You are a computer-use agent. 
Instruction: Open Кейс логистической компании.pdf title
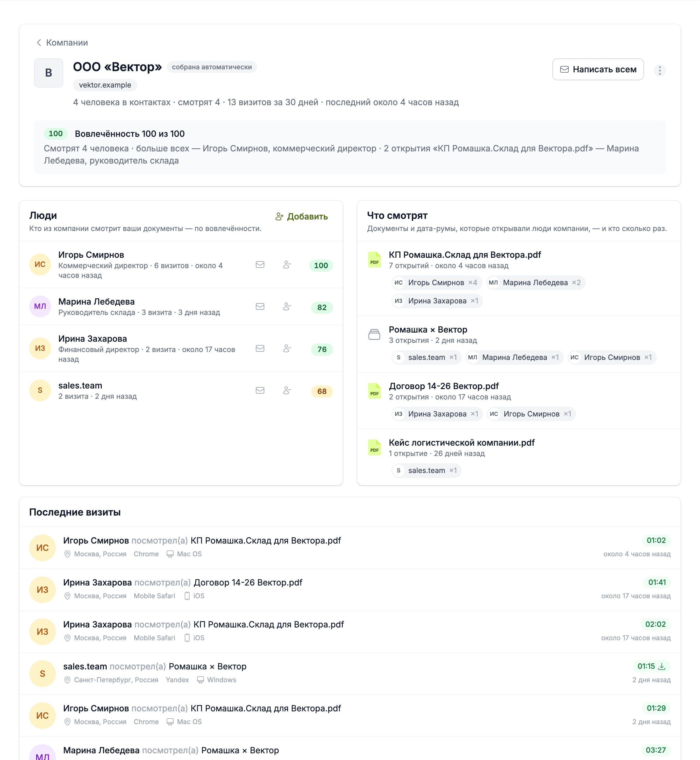click(x=462, y=442)
